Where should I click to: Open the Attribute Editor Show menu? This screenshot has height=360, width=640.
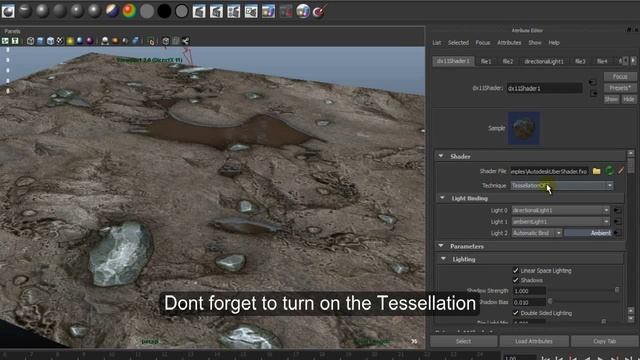535,42
